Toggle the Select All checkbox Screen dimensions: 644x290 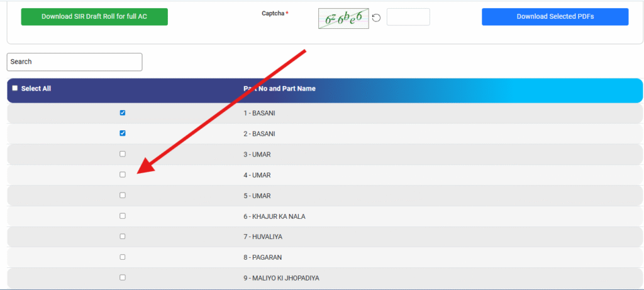pyautogui.click(x=15, y=89)
